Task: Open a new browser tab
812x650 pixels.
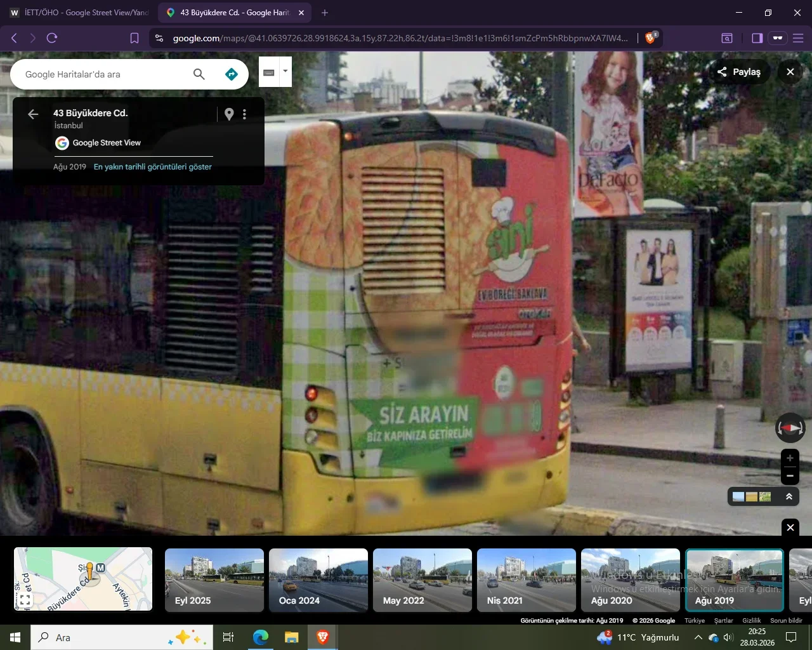Action: coord(325,13)
